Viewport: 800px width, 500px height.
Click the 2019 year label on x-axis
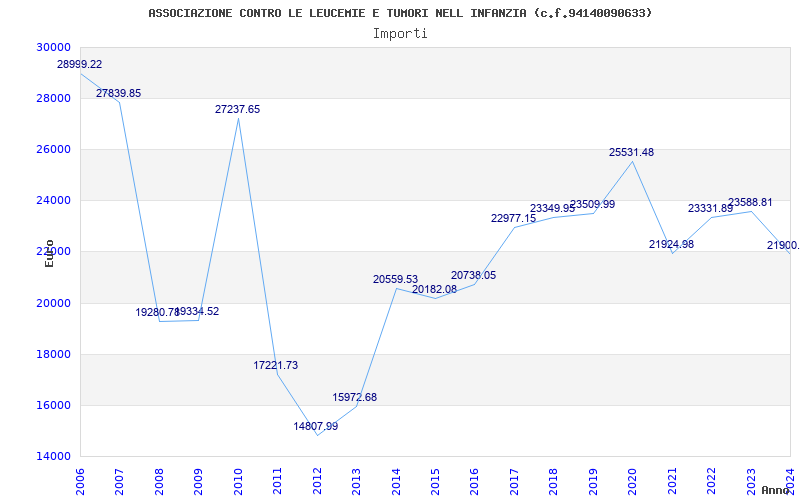point(593,482)
